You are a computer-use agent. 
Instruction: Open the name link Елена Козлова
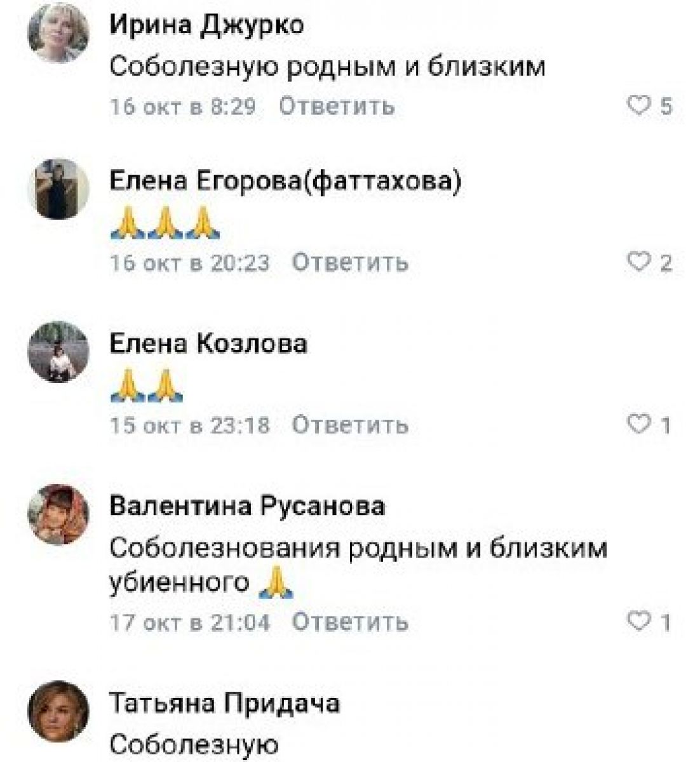208,344
